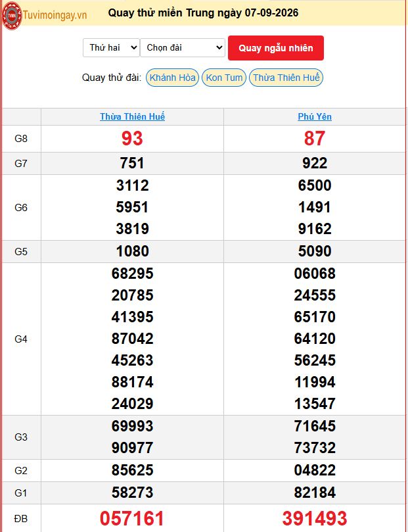This screenshot has height=532, width=408.
Task: Click the G4 number 24029
Action: pos(133,404)
